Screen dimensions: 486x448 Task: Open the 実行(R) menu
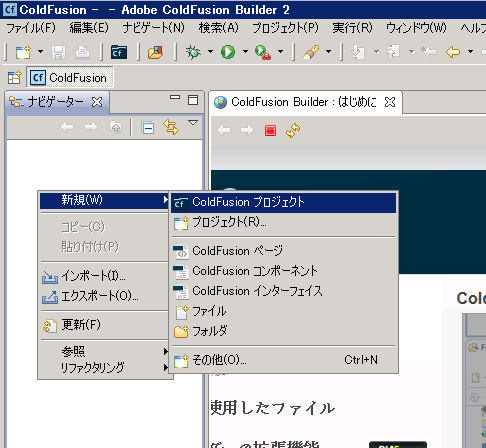(352, 28)
